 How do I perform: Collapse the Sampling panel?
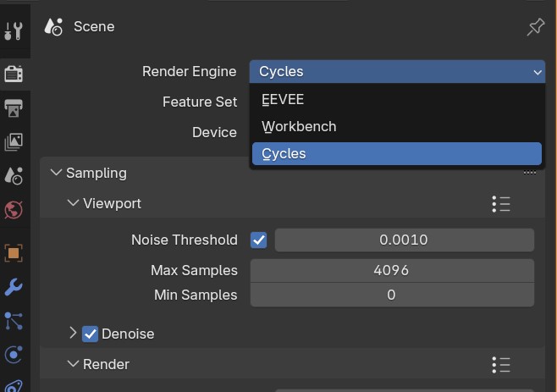pyautogui.click(x=56, y=173)
